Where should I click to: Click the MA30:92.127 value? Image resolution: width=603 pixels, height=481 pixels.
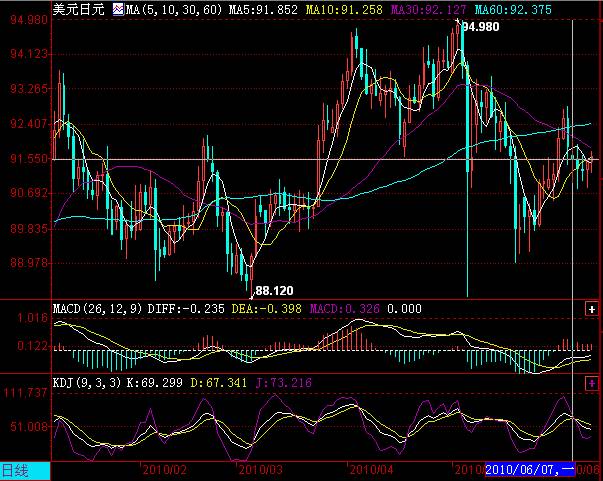[x=428, y=9]
